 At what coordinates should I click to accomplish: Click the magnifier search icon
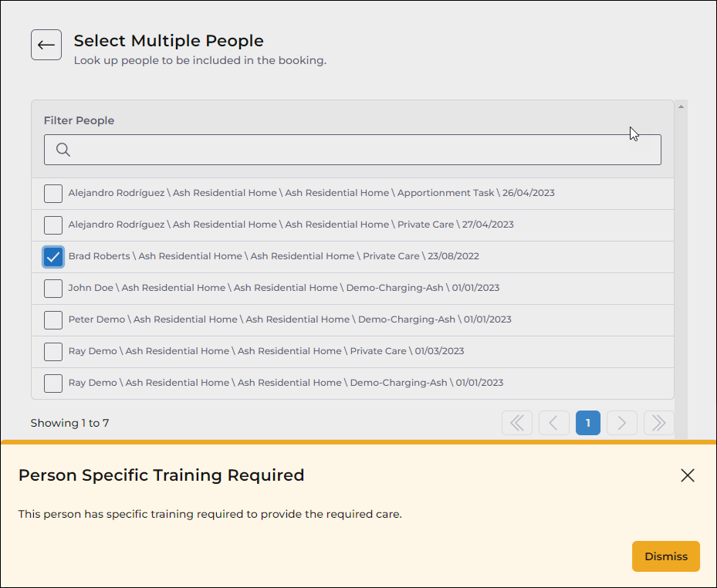(x=63, y=150)
